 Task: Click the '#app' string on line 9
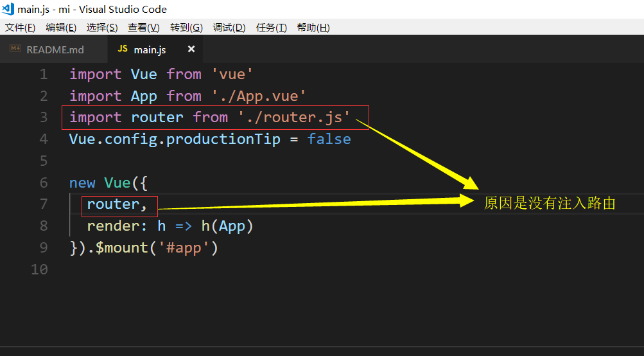tap(184, 248)
